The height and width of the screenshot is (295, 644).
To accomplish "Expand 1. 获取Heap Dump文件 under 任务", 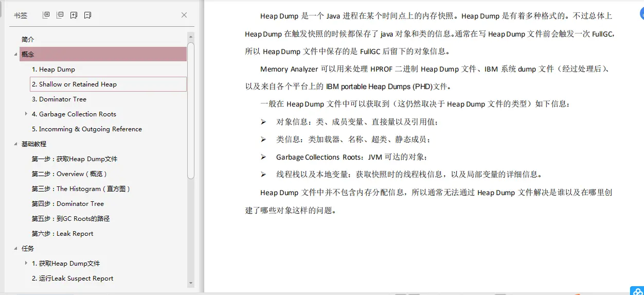I will click(26, 263).
